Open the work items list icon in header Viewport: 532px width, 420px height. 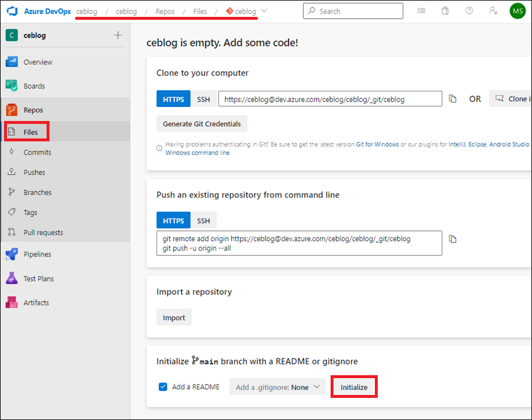[421, 10]
